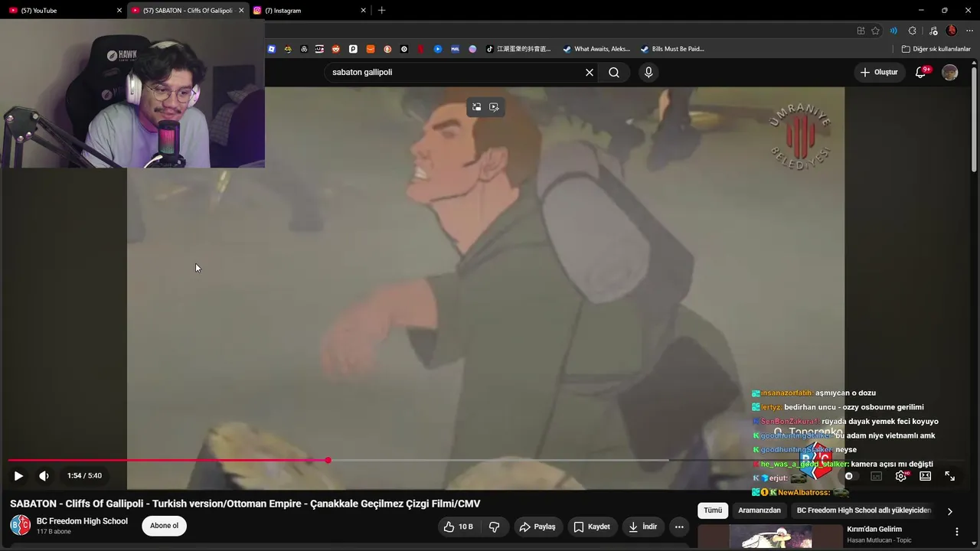
Task: Click the '117 B abone' subscriber count
Action: 54,532
